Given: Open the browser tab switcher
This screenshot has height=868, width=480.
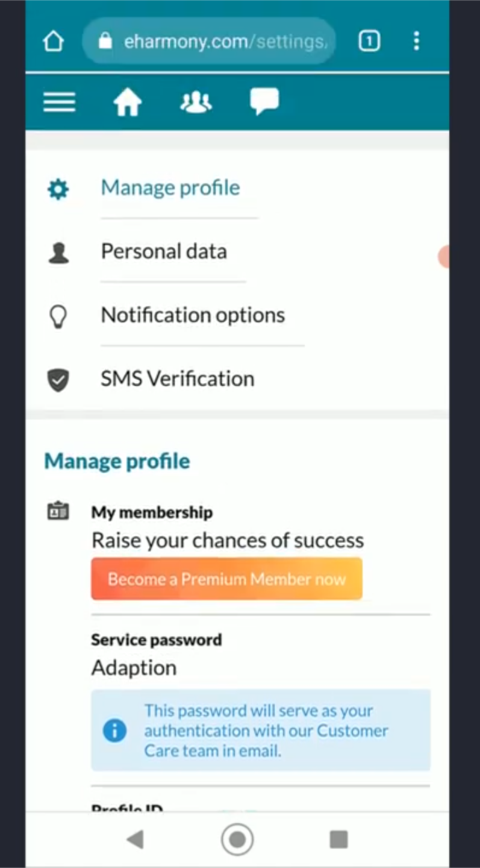Looking at the screenshot, I should [x=369, y=41].
